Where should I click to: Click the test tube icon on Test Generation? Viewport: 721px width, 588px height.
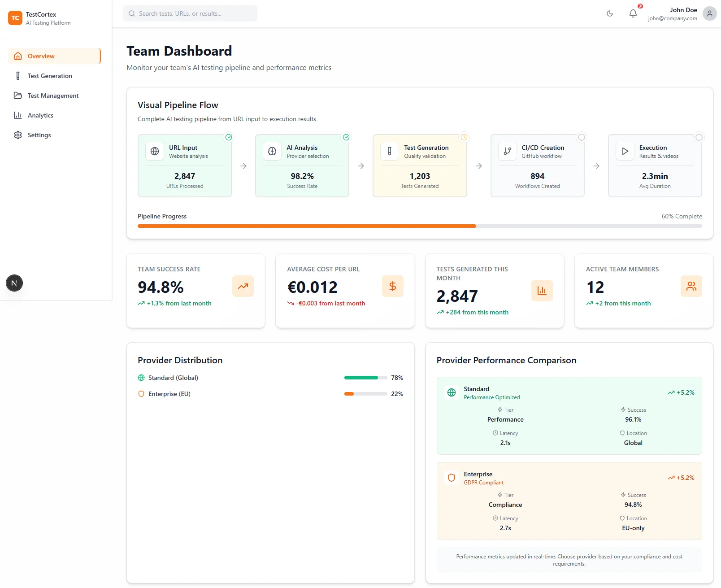[389, 151]
